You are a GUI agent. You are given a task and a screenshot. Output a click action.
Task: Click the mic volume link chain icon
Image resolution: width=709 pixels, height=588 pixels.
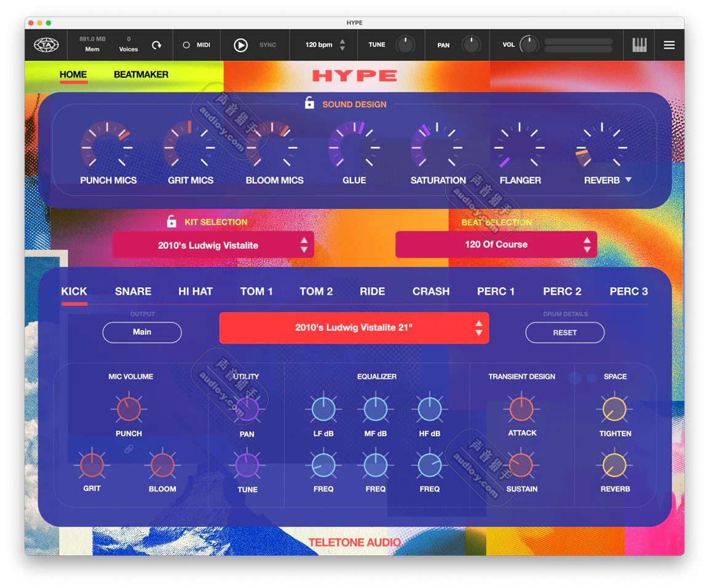point(129,449)
